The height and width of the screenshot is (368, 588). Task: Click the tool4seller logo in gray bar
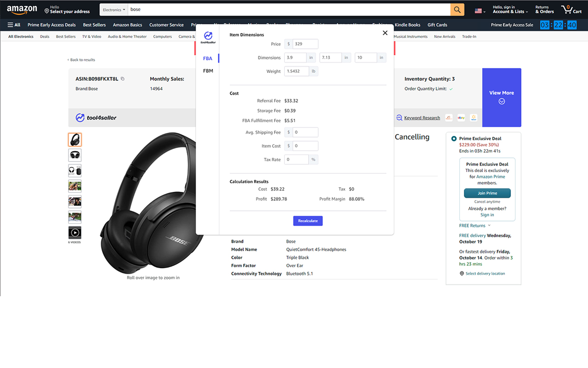click(x=96, y=118)
